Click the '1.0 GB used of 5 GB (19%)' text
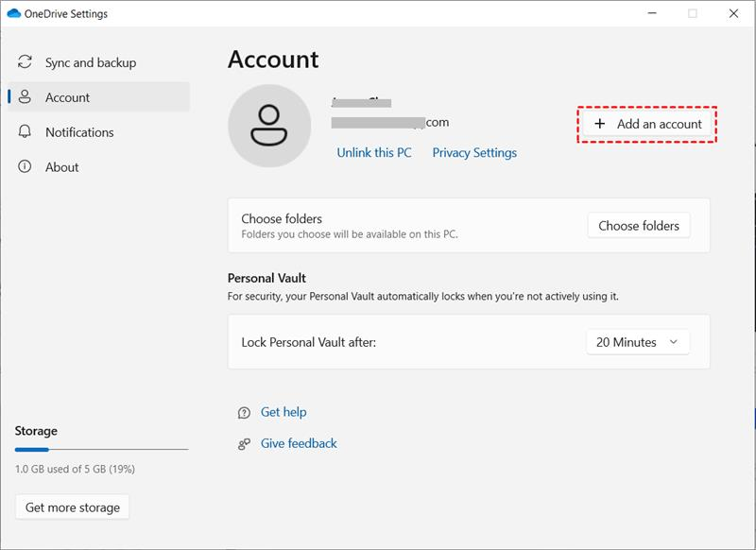The height and width of the screenshot is (550, 756). pos(75,469)
